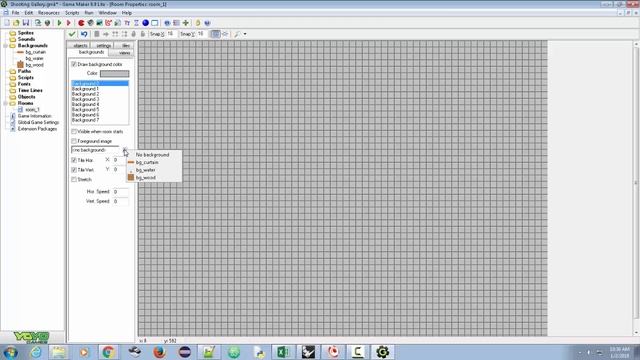Open the Edit menu
640x360 pixels.
pyautogui.click(x=29, y=13)
